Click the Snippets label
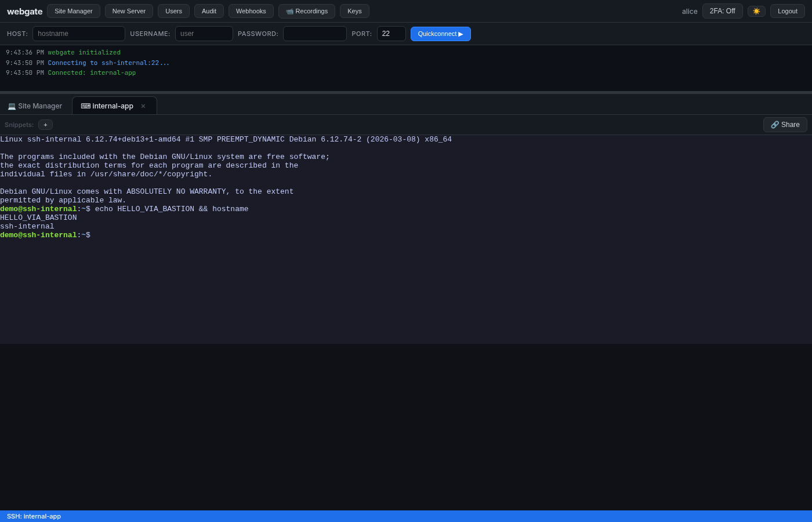 [x=19, y=125]
